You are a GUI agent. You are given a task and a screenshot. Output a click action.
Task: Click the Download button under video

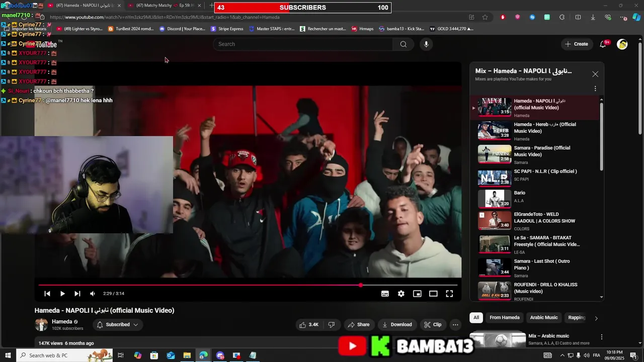coord(397,325)
